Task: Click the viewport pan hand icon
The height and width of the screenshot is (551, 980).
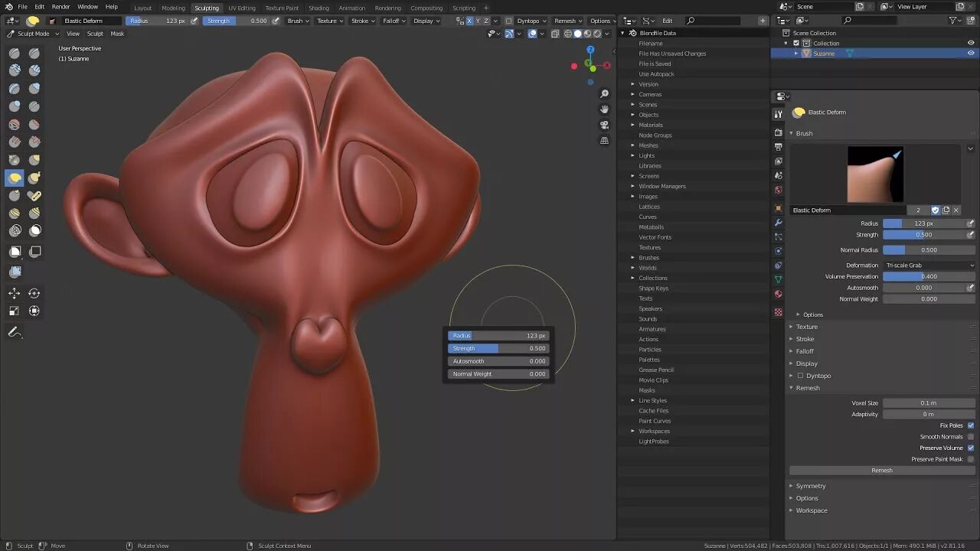Action: (605, 109)
